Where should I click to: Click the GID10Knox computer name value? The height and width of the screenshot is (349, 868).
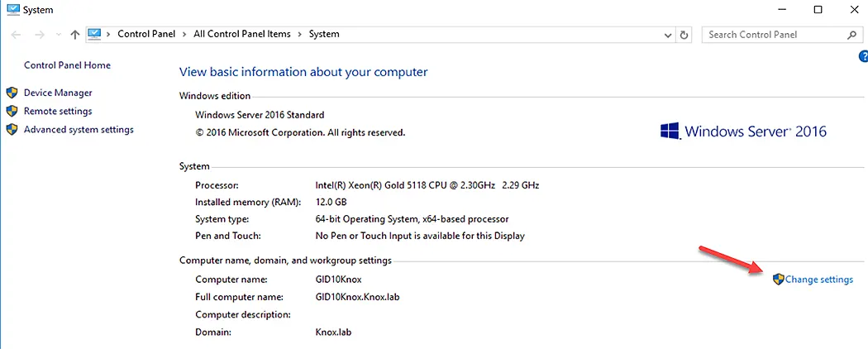click(337, 279)
